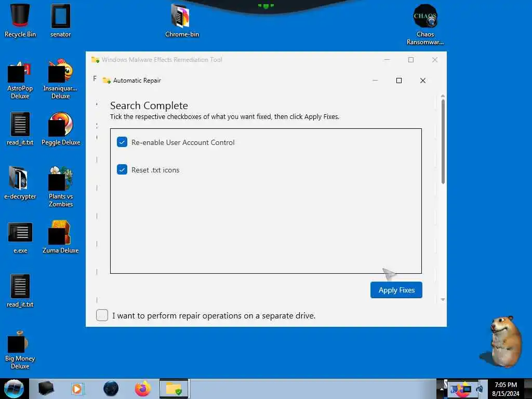
Task: Launch Insaniquarium Deluxe desktop shortcut
Action: [x=60, y=80]
